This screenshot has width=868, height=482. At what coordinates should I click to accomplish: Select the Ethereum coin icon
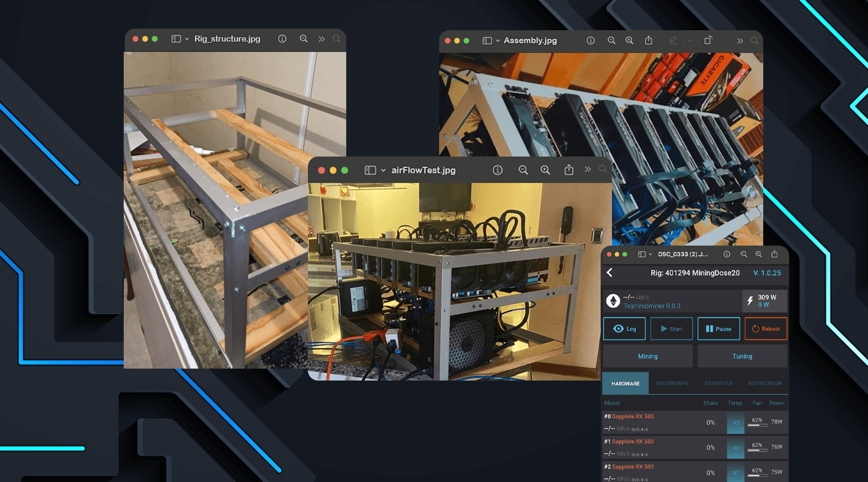(x=613, y=301)
